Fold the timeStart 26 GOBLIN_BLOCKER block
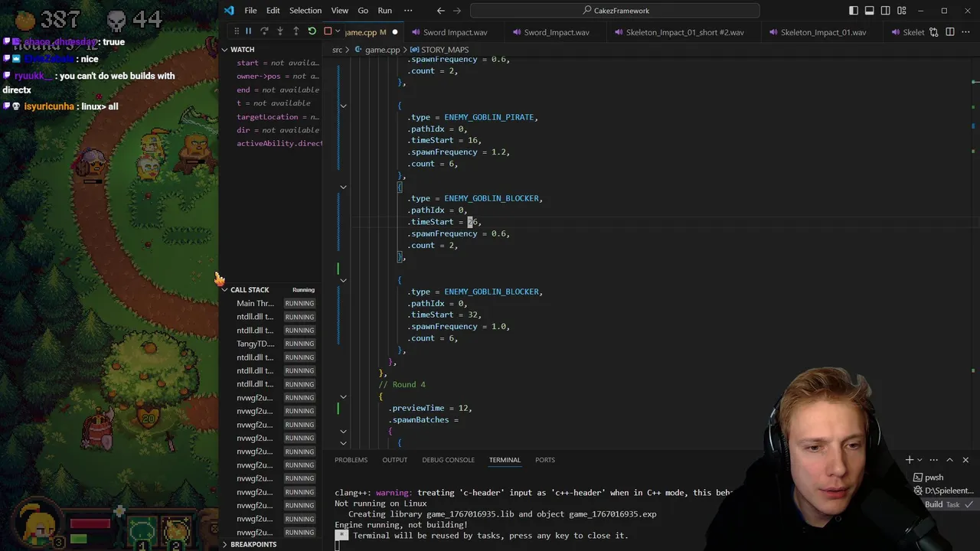This screenshot has width=980, height=551. [343, 187]
